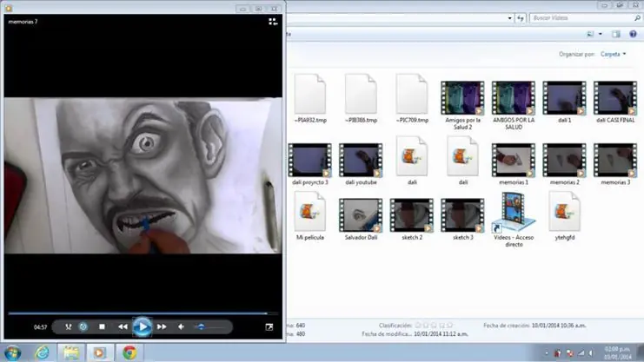This screenshot has width=644, height=362.
Task: Open the address bar history dropdown arrow
Action: 509,18
